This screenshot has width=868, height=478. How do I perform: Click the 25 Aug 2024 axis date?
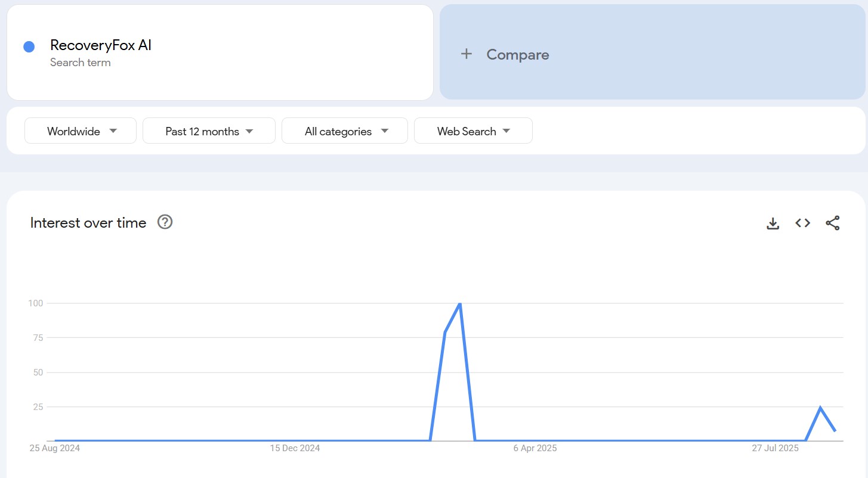[55, 448]
